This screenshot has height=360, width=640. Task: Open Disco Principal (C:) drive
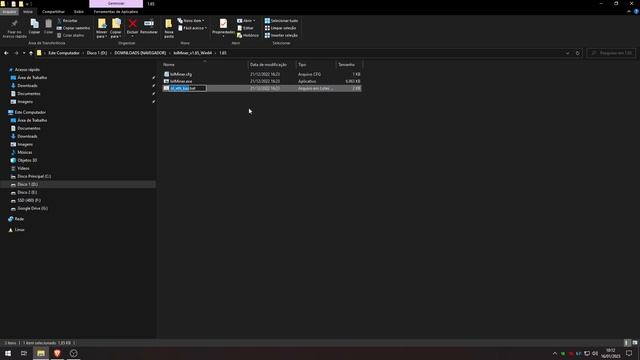pyautogui.click(x=34, y=176)
